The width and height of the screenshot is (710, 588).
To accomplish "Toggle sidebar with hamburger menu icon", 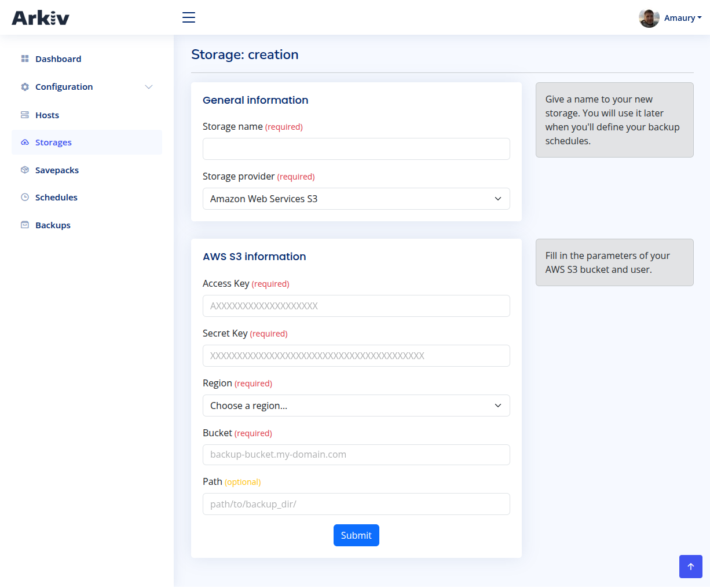I will point(189,17).
